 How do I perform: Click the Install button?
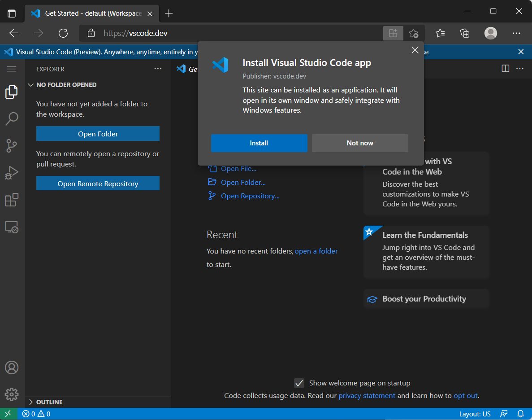pos(259,143)
